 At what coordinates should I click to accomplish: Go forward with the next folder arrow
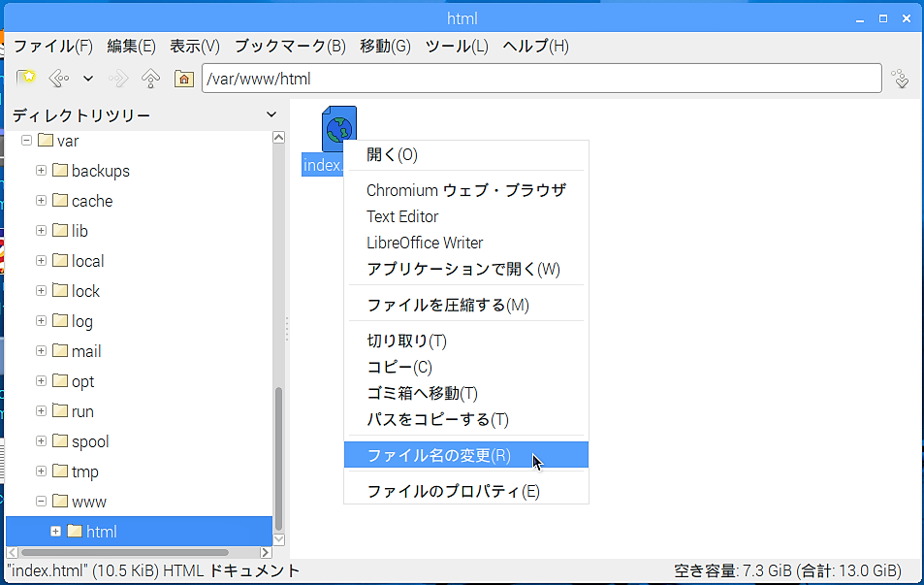pyautogui.click(x=118, y=78)
